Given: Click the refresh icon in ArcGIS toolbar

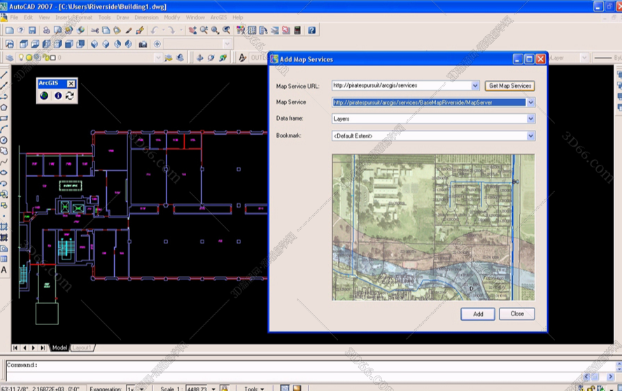Looking at the screenshot, I should 70,96.
